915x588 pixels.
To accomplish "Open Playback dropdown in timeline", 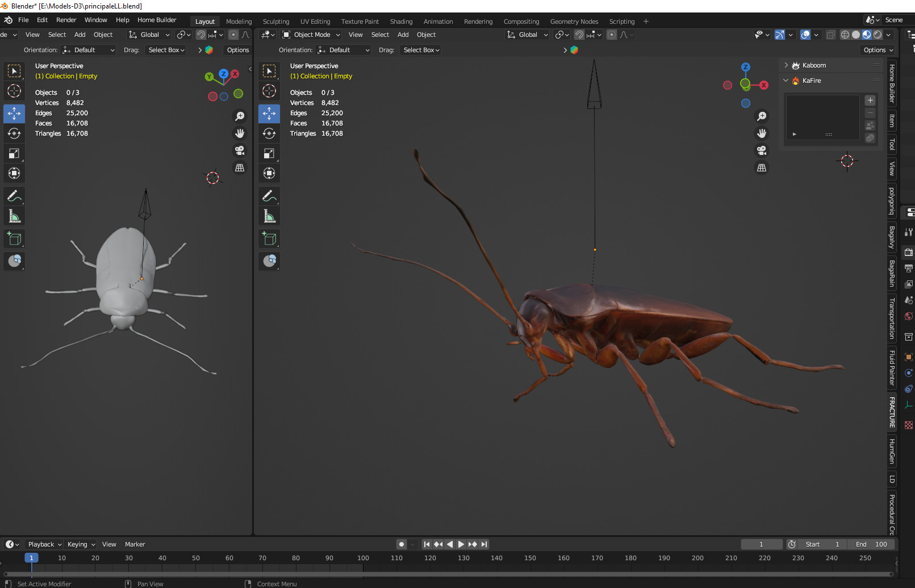I will coord(45,544).
